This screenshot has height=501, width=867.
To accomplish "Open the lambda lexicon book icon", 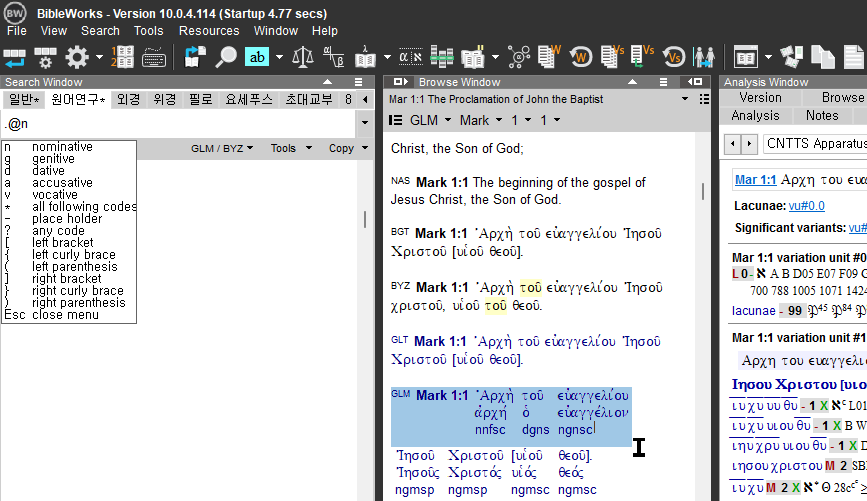I will pyautogui.click(x=365, y=57).
